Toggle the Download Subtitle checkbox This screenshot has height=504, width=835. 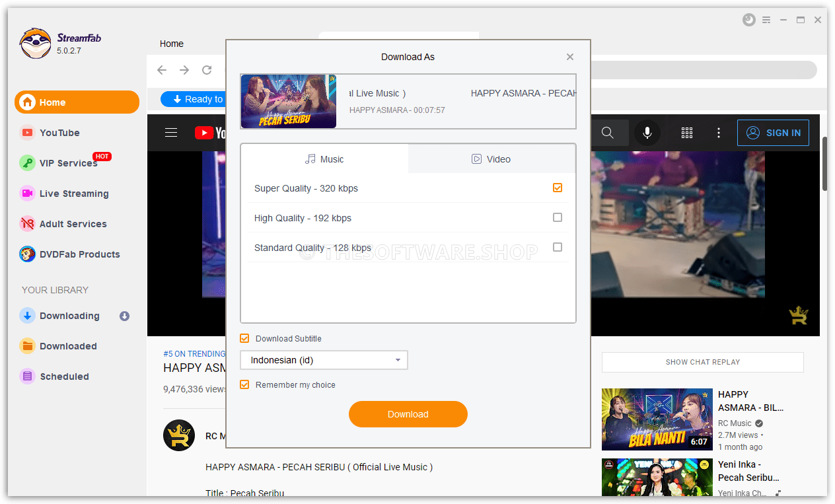tap(244, 338)
